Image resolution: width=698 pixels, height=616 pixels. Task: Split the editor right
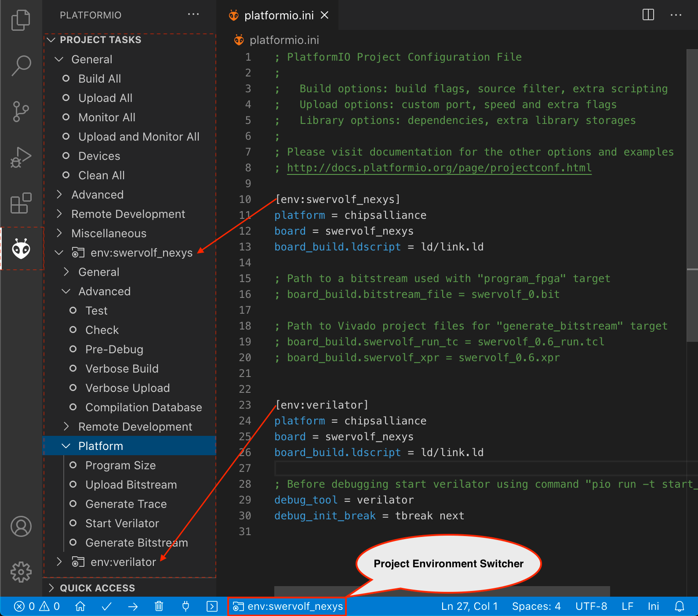pos(648,14)
